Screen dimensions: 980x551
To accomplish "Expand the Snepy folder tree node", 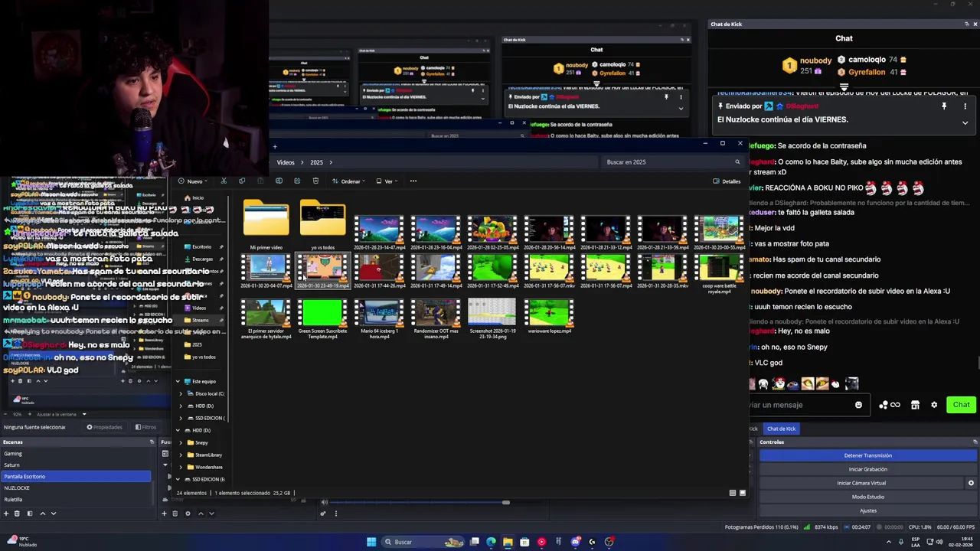I will click(181, 442).
